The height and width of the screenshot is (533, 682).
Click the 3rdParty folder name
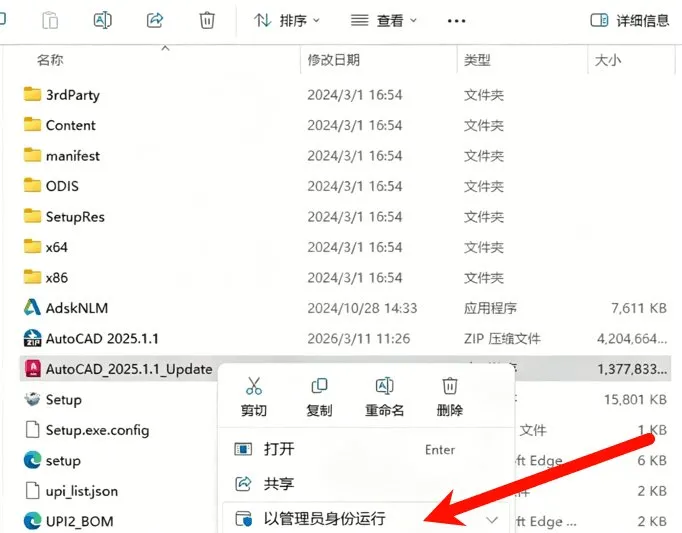coord(73,95)
